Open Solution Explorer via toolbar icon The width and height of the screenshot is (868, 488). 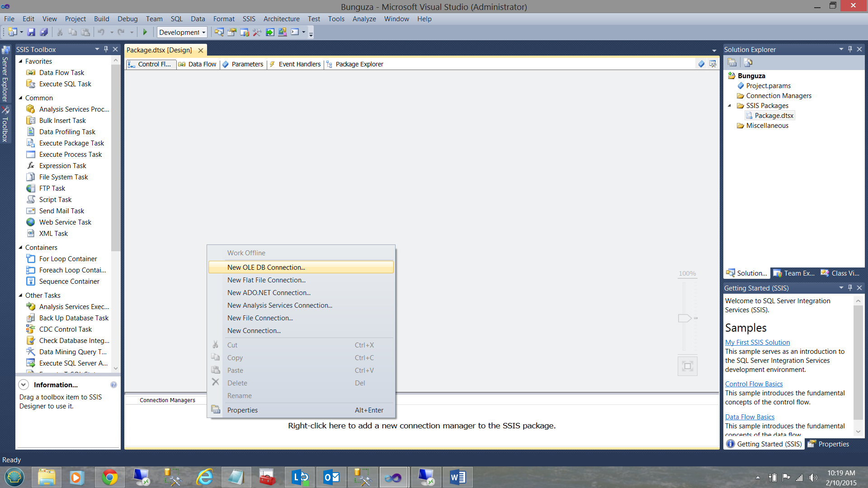[x=219, y=32]
